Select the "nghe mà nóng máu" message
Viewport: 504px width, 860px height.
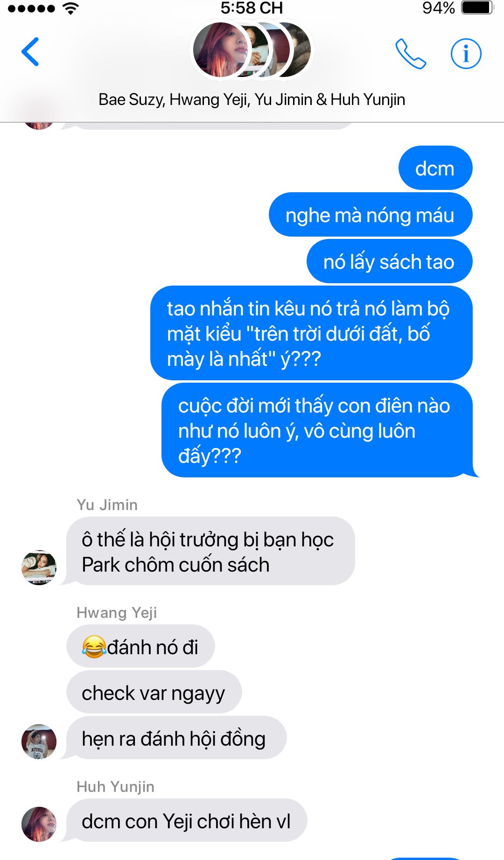click(371, 215)
